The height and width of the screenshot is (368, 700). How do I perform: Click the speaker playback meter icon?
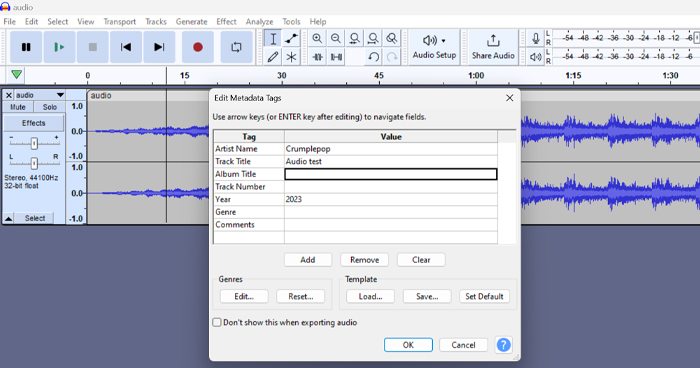pos(536,57)
